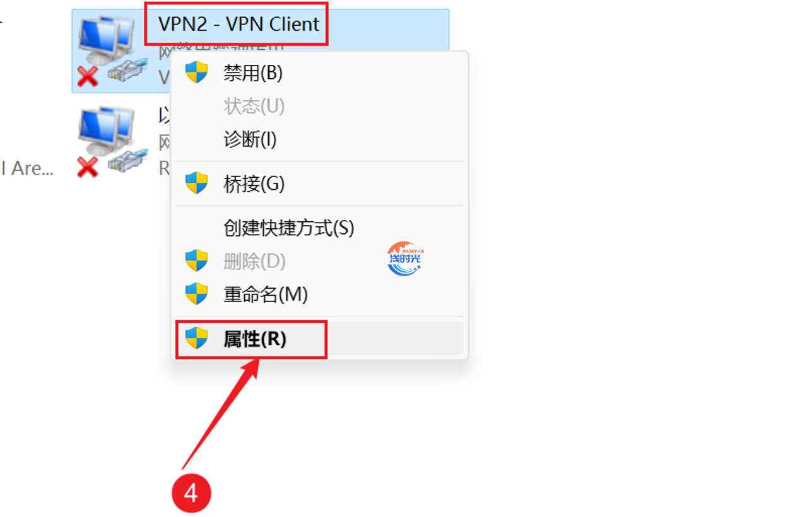Viewport: 812px width, 517px height.
Task: Click the red X on VPN2 adapter
Action: click(88, 77)
